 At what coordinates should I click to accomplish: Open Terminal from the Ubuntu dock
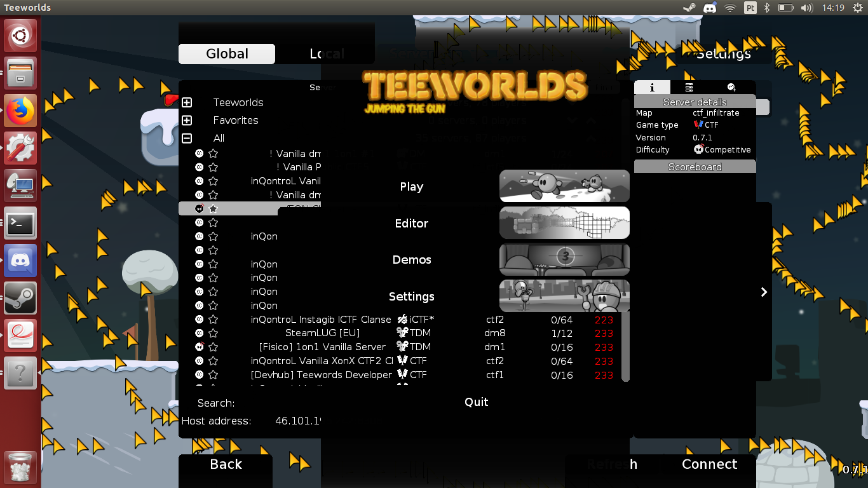[21, 224]
